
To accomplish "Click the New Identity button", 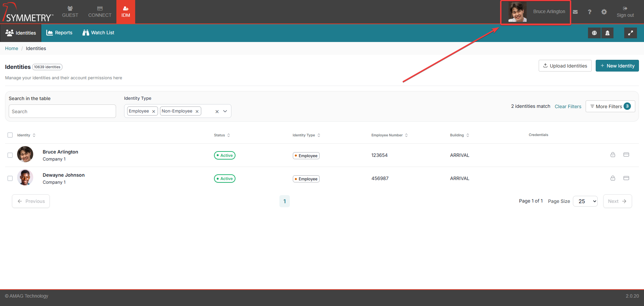I will click(617, 66).
